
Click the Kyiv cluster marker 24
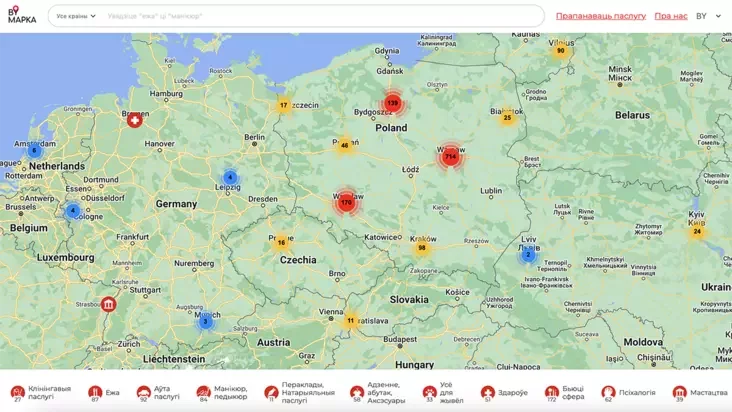[x=697, y=232]
